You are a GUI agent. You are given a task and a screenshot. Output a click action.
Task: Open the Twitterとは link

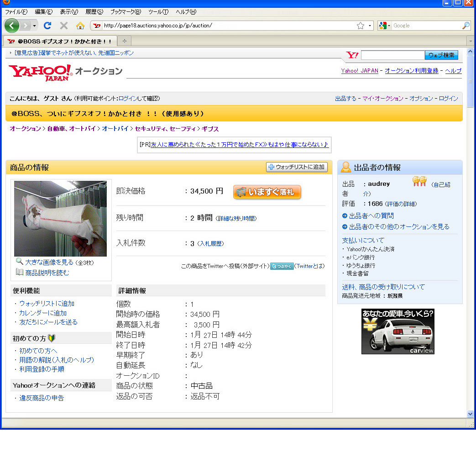tap(309, 266)
